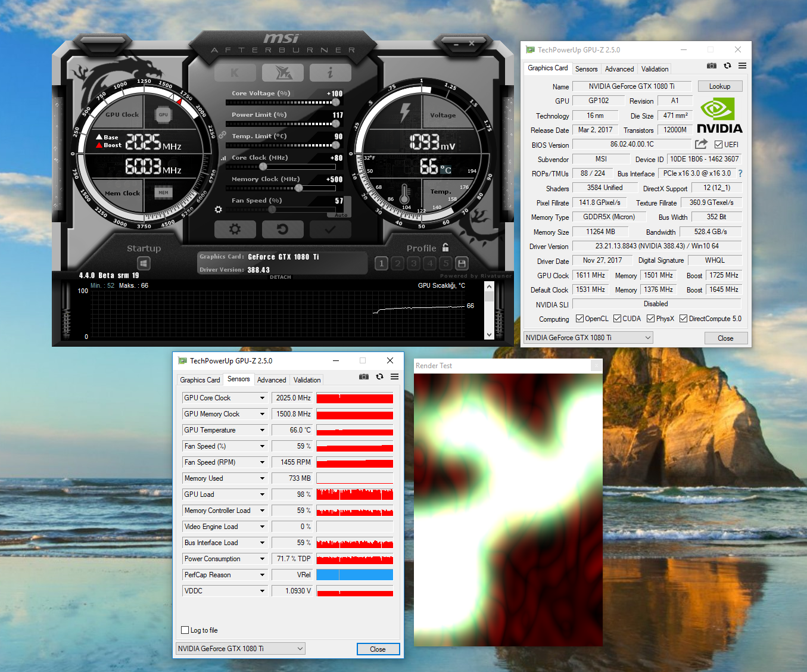Click Close in GPU-Z Sensors window
Screen dimensions: 807x672
tap(378, 649)
